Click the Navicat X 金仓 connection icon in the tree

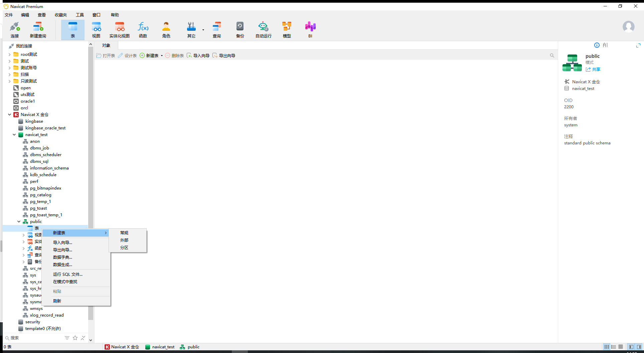coord(16,115)
